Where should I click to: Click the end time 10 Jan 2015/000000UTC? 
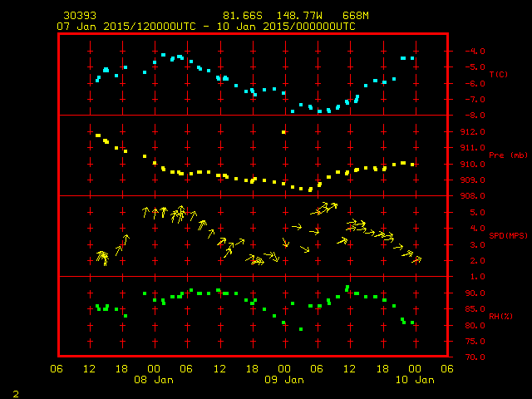(286, 27)
